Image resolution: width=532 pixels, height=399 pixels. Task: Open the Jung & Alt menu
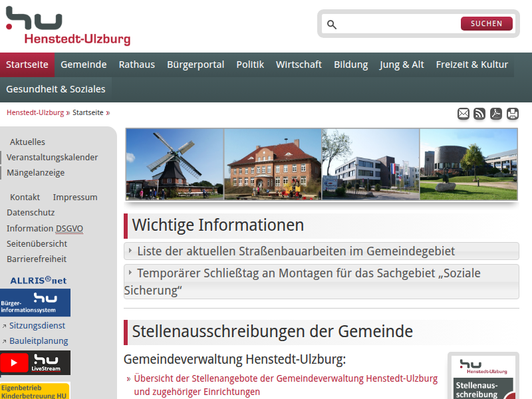(402, 65)
